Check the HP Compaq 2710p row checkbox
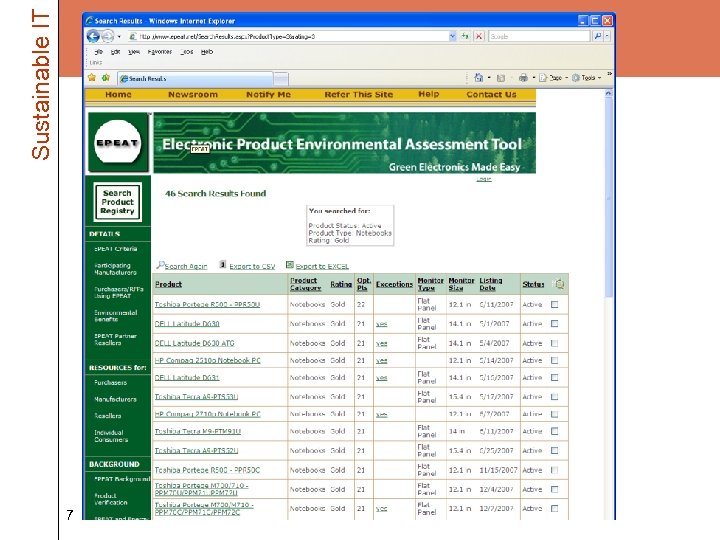The width and height of the screenshot is (720, 540). 555,414
